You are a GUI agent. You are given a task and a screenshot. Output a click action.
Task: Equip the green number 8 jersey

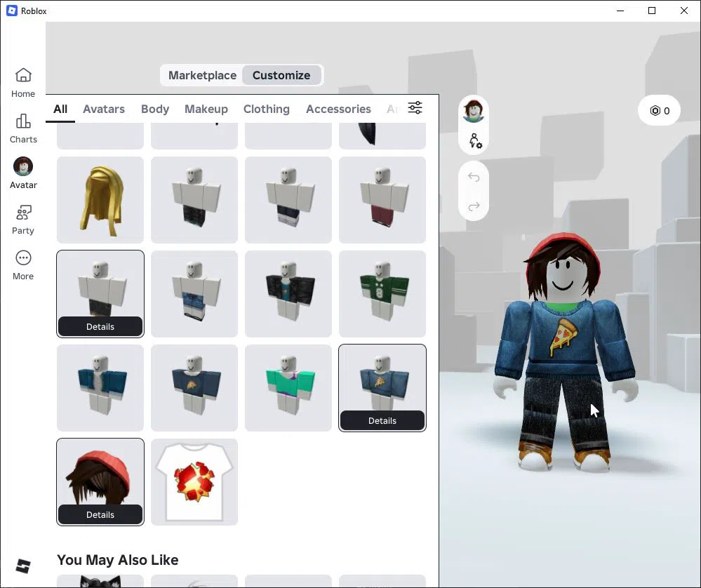(x=382, y=294)
